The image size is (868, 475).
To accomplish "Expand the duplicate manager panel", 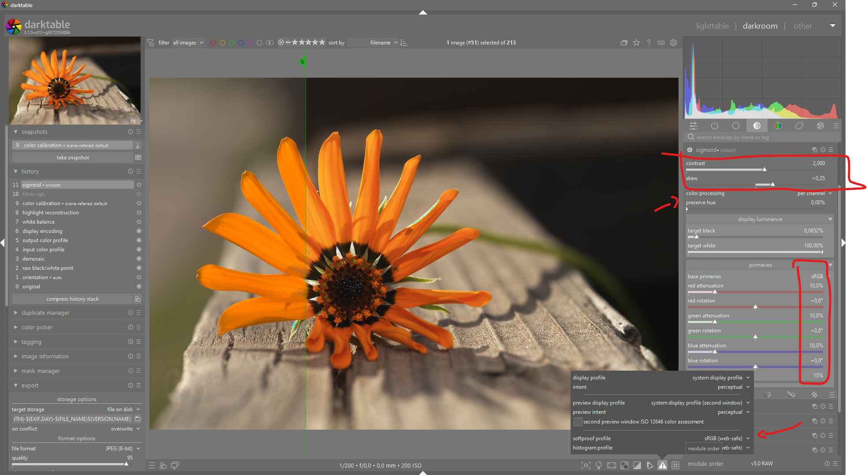I will pos(45,313).
